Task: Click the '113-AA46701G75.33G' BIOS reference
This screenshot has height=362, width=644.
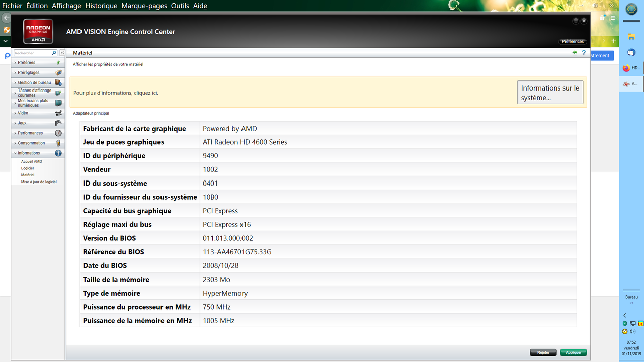Action: 237,252
